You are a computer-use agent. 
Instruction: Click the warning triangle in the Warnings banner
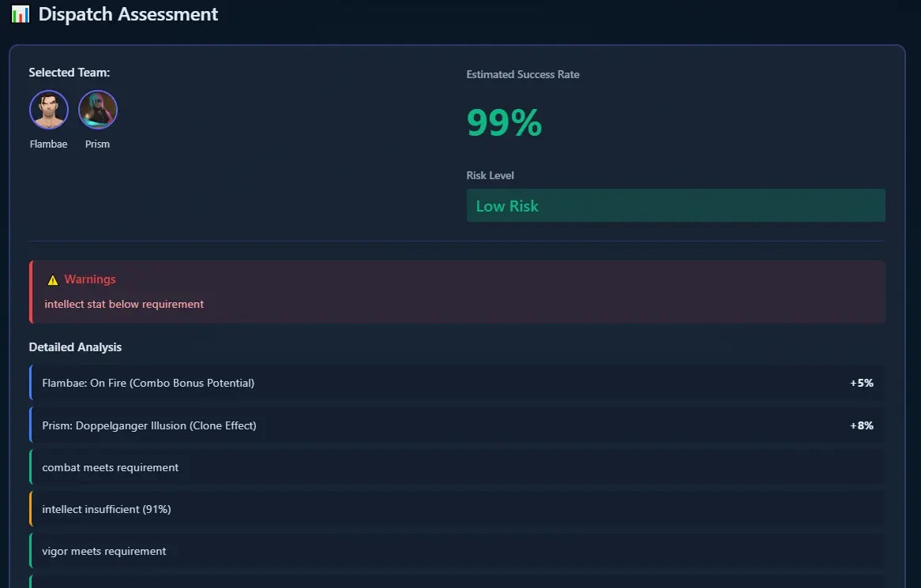tap(52, 279)
